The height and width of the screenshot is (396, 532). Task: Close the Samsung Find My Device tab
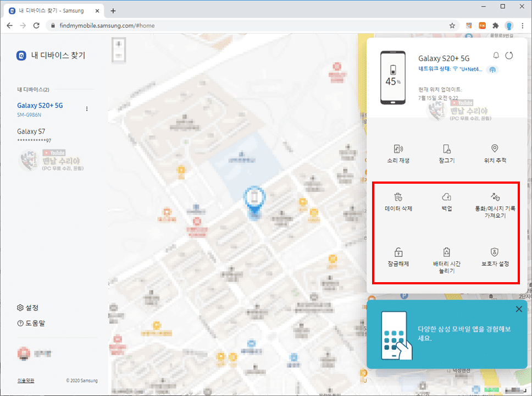click(97, 11)
